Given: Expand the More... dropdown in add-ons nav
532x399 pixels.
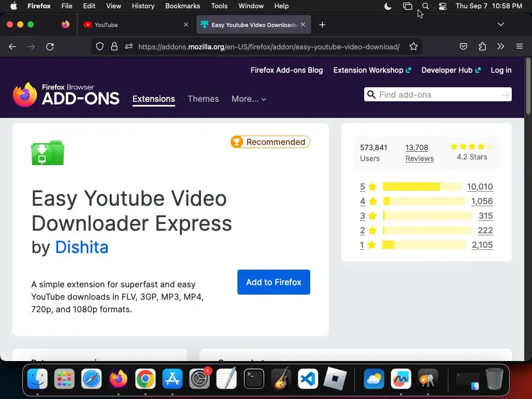Looking at the screenshot, I should pyautogui.click(x=249, y=99).
